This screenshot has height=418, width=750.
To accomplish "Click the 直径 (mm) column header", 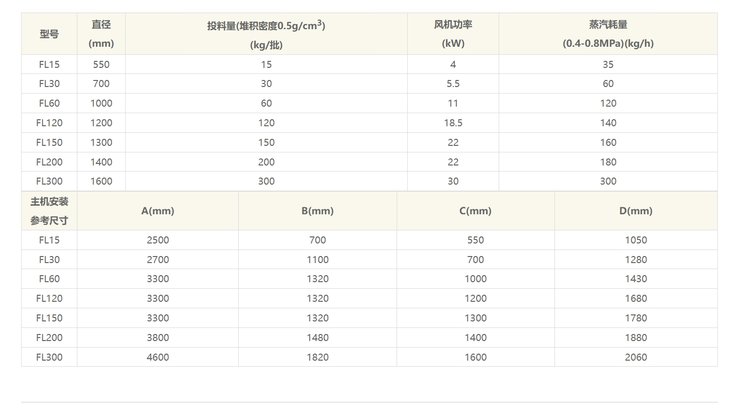I will point(101,33).
